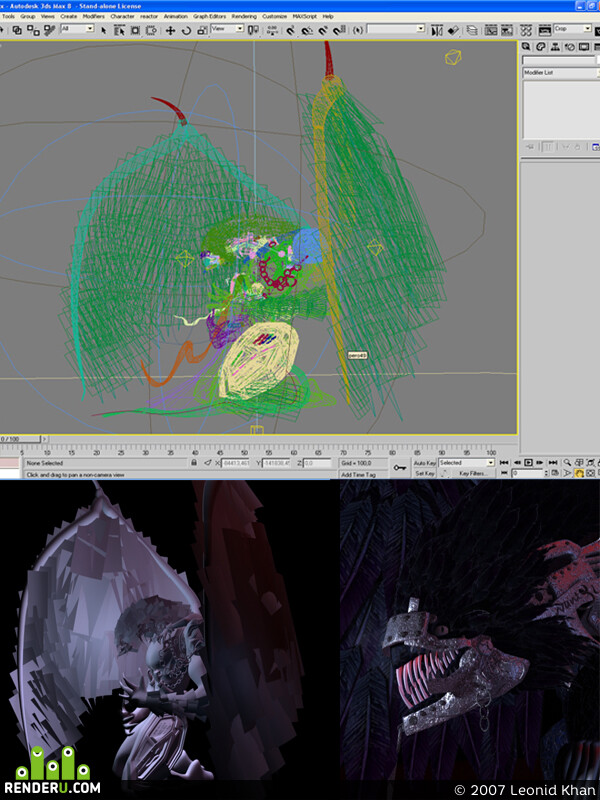The height and width of the screenshot is (800, 600).
Task: Open the Curve Editor icon
Action: (491, 31)
